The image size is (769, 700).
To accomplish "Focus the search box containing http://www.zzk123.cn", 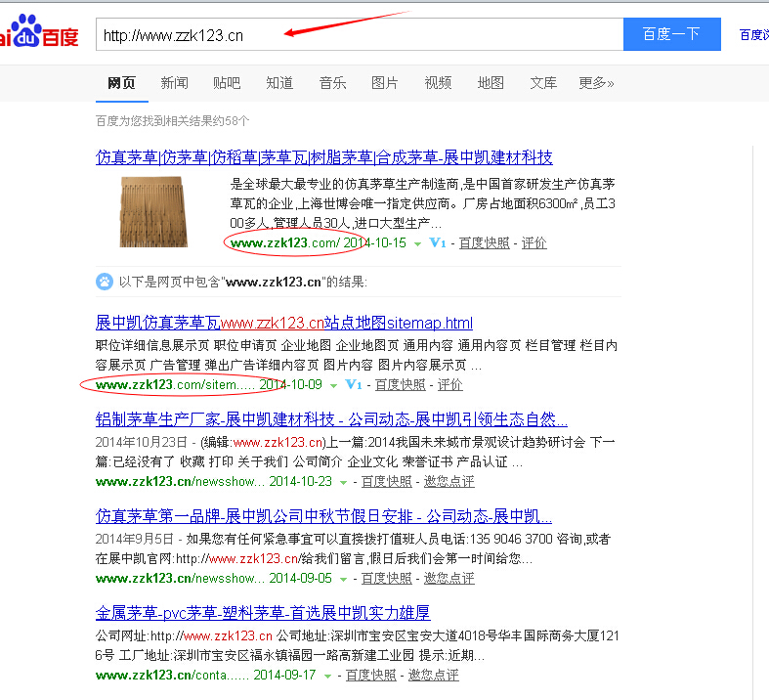I will pos(360,34).
